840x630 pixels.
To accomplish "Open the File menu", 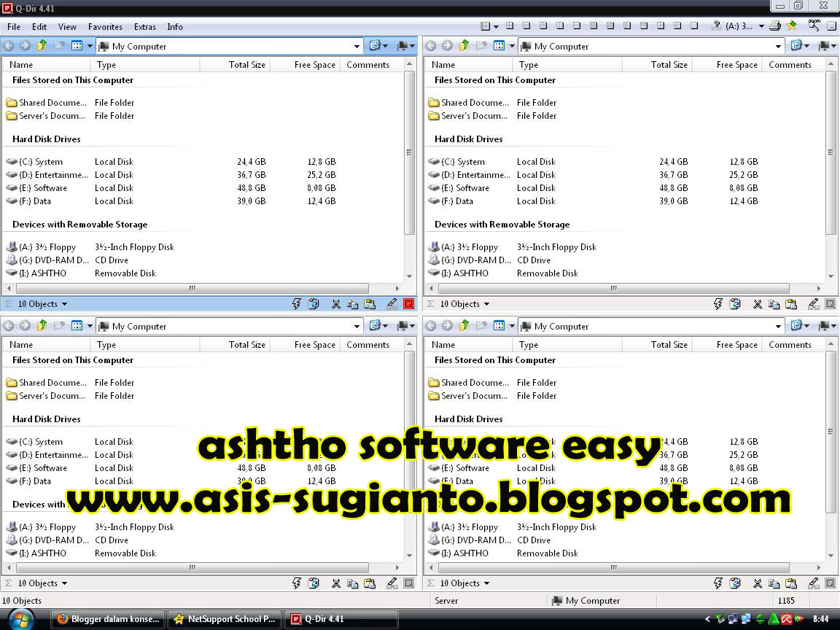I will 13,27.
